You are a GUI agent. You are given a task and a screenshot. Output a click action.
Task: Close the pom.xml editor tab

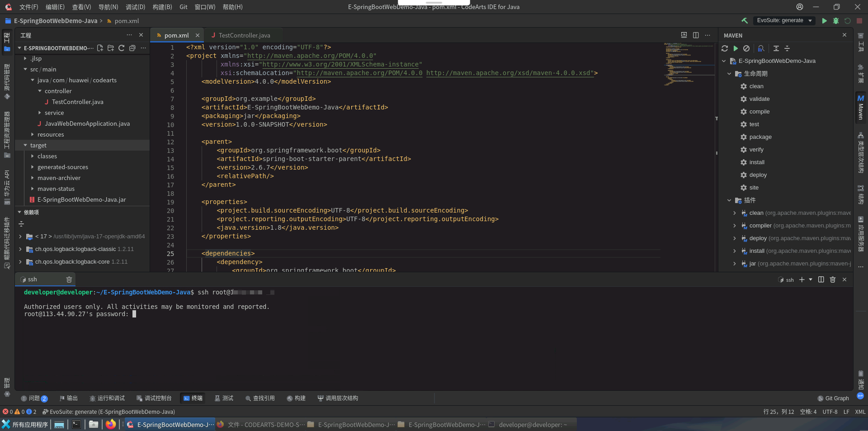[x=198, y=35]
